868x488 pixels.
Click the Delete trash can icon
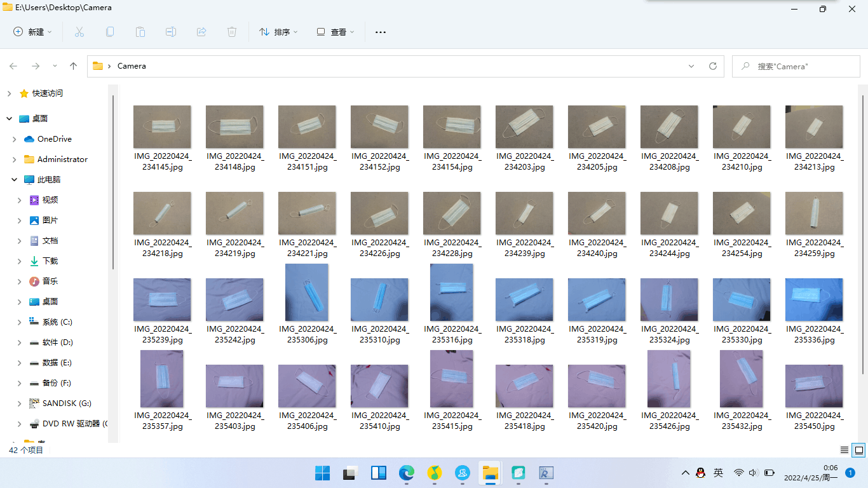(x=232, y=32)
